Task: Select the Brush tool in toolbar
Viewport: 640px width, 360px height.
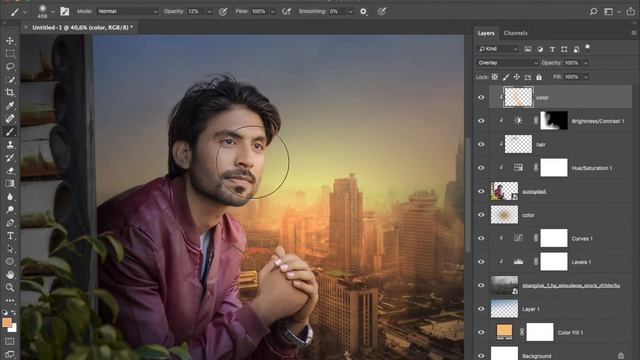Action: pos(10,132)
